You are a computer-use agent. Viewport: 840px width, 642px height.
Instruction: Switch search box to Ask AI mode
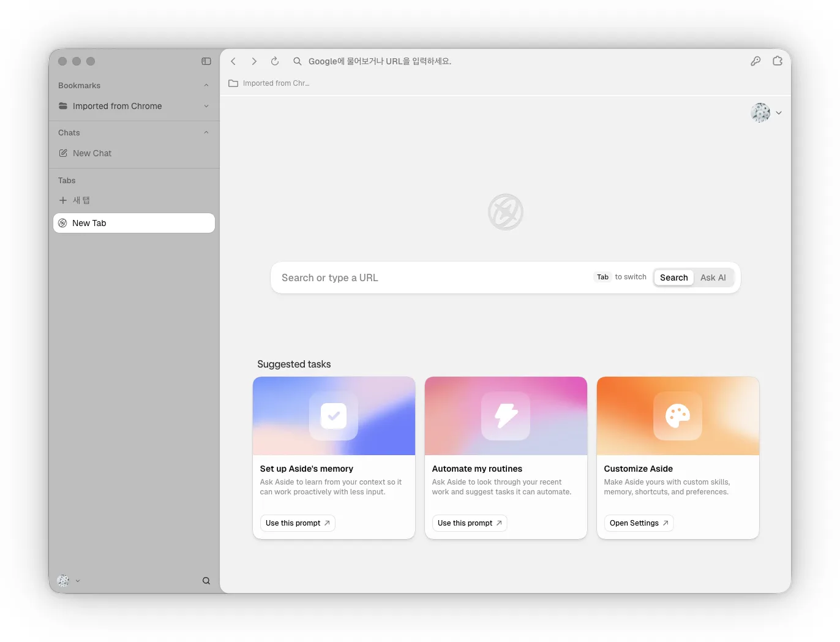pyautogui.click(x=713, y=278)
